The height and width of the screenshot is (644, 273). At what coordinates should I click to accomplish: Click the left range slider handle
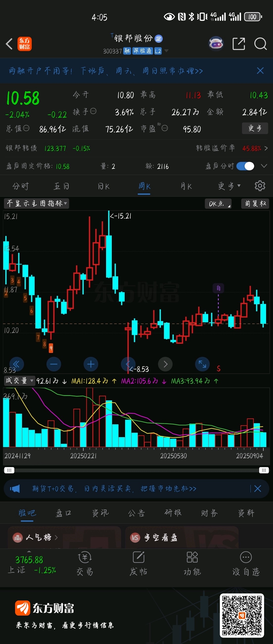pyautogui.click(x=9, y=470)
